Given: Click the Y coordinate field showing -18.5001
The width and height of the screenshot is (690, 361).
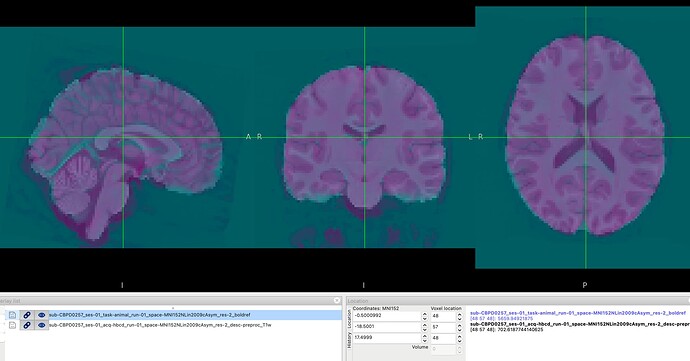Looking at the screenshot, I should (386, 328).
